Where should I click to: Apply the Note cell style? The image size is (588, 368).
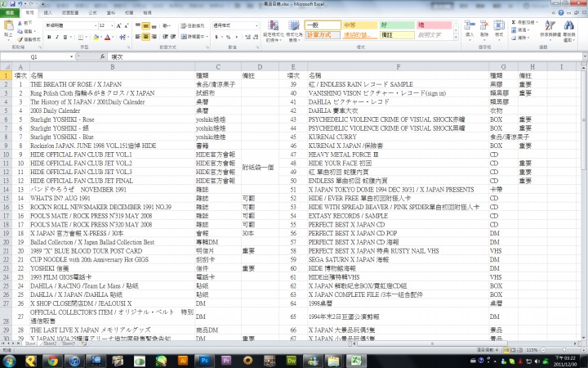pos(397,35)
